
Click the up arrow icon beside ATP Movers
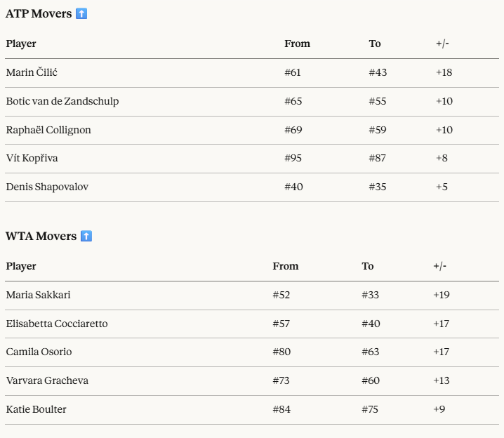tap(81, 13)
